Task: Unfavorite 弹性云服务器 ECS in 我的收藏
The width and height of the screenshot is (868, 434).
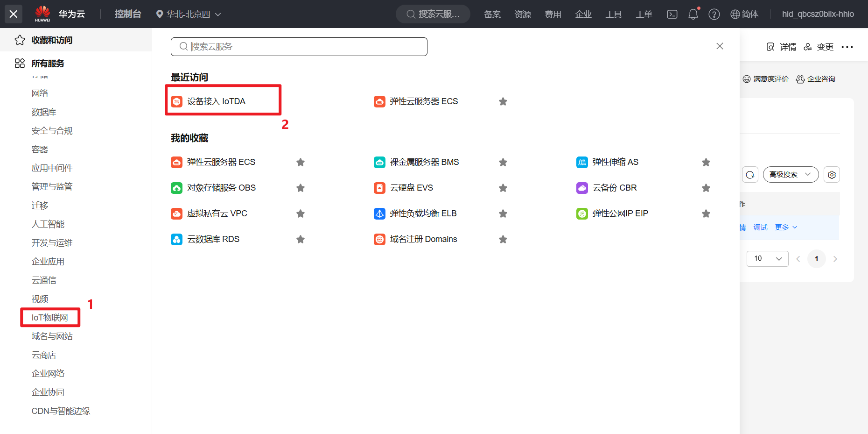Action: tap(301, 162)
